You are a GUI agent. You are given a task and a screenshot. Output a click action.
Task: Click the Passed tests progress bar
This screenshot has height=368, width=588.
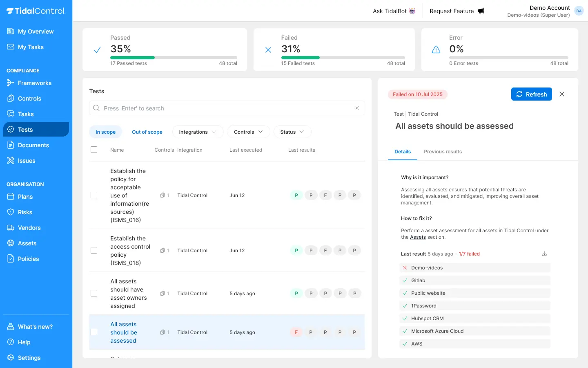pyautogui.click(x=174, y=58)
